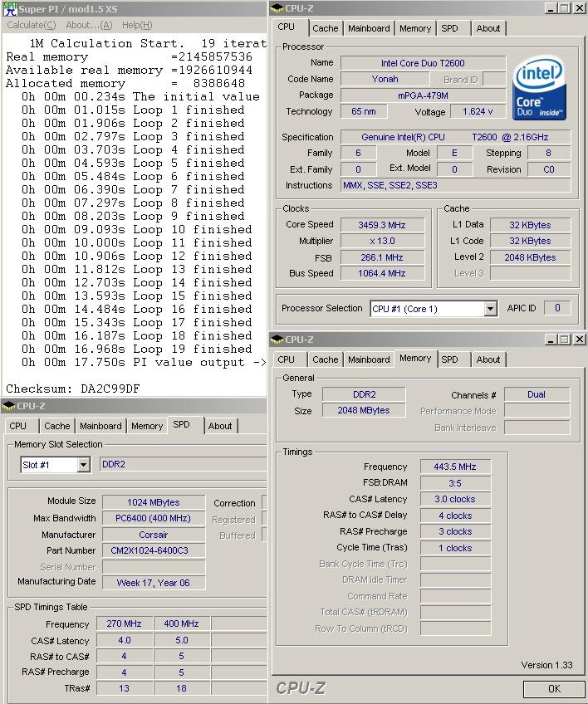Click the Core Speed 3459.3 MHz value

[x=382, y=225]
